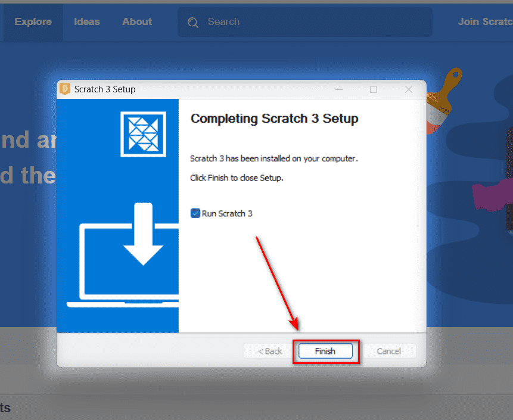Maximize the Scratch 3 Setup window

tap(374, 89)
